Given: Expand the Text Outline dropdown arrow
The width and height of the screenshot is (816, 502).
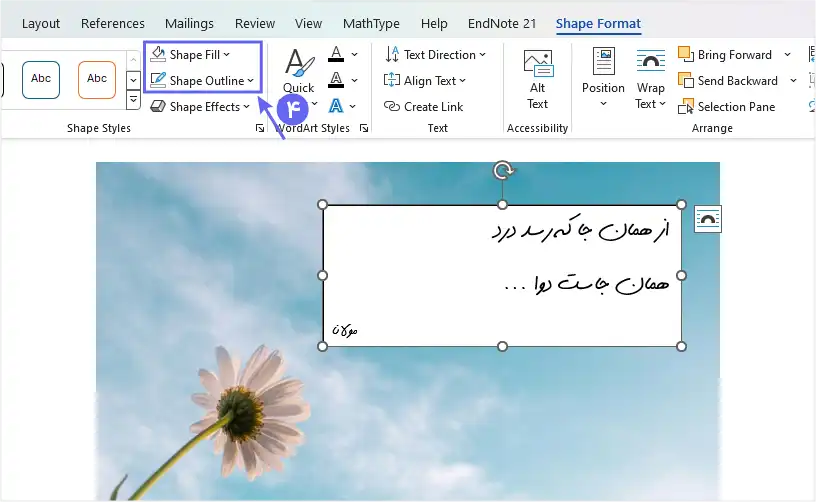Looking at the screenshot, I should click(354, 81).
